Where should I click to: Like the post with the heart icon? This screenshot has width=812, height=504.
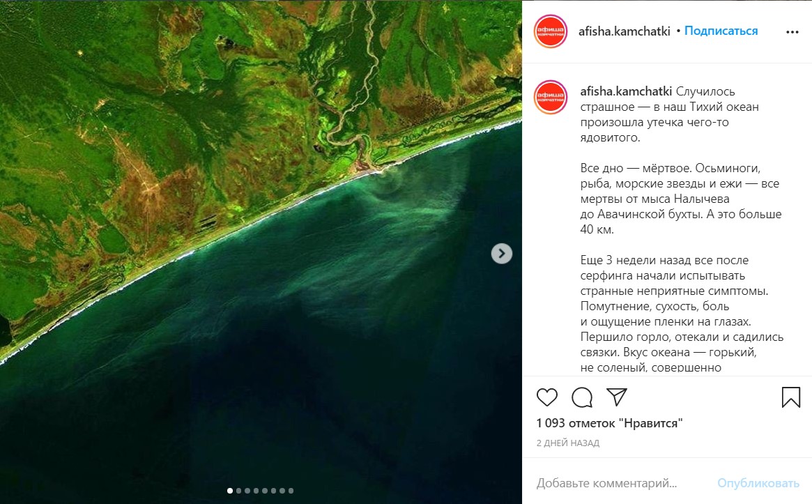pyautogui.click(x=547, y=397)
